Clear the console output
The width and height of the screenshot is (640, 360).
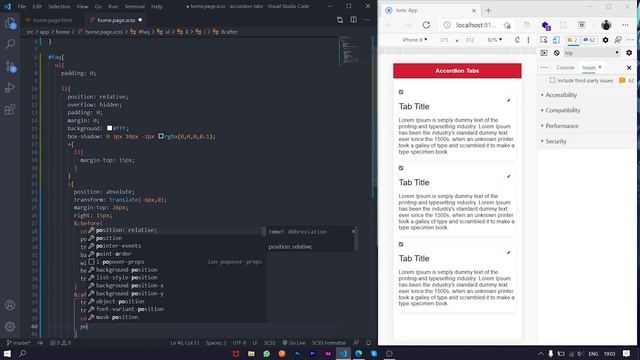coord(556,53)
